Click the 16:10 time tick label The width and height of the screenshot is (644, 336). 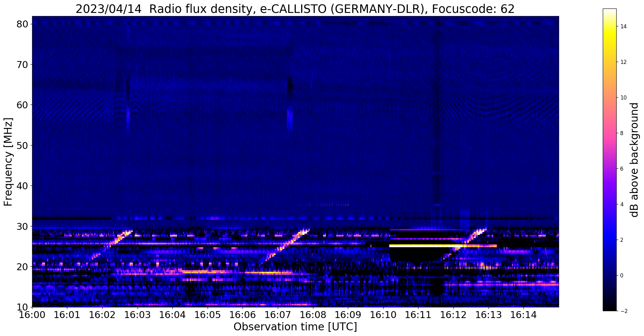click(x=383, y=315)
